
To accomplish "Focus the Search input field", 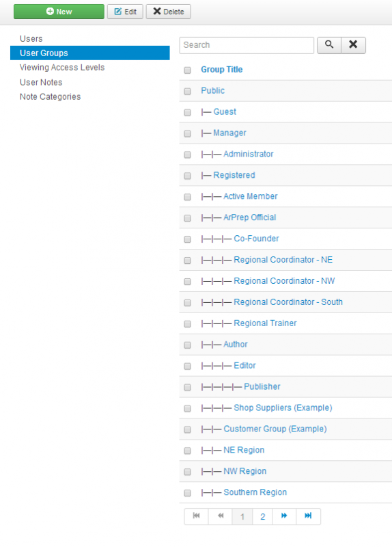I will point(247,45).
